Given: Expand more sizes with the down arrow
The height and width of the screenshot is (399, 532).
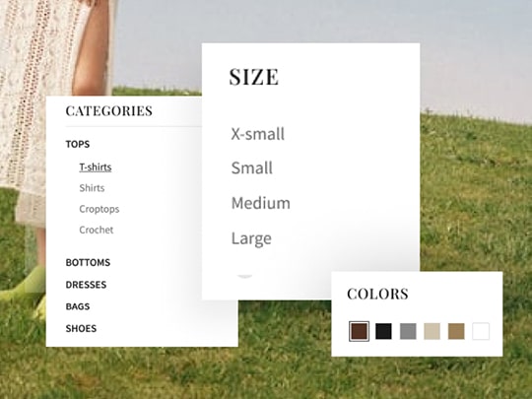Looking at the screenshot, I should tap(245, 277).
